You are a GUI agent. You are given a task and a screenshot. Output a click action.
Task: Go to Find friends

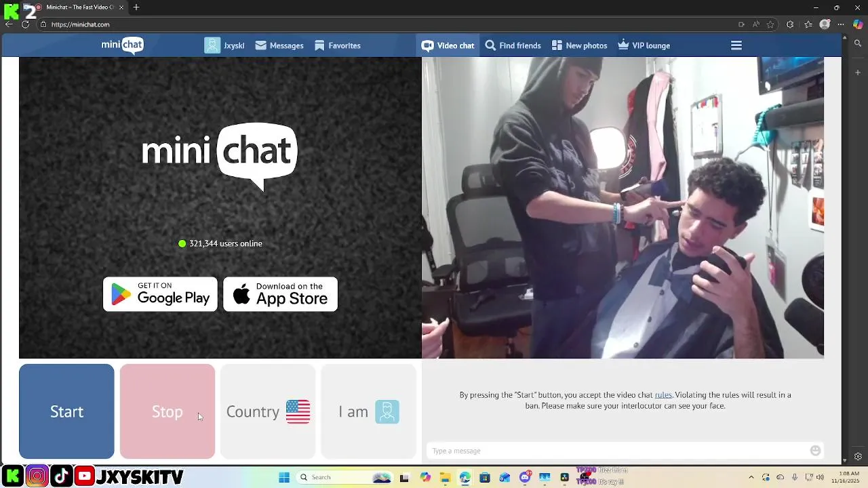513,45
